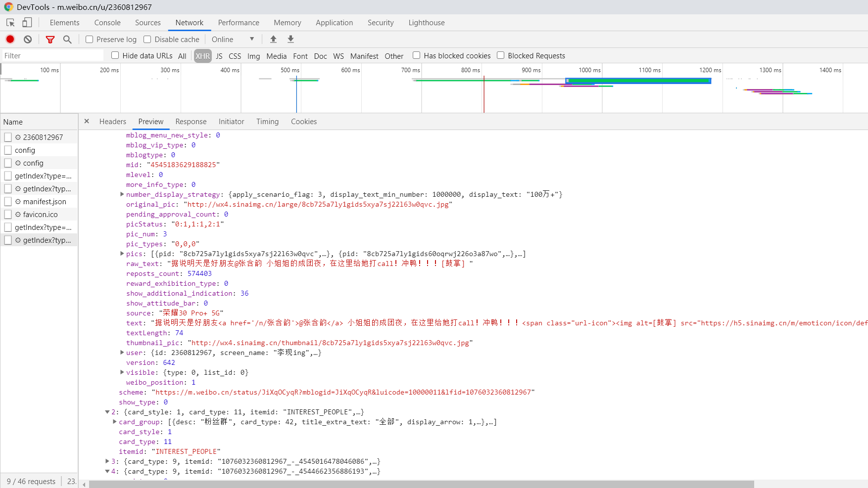Check Has blocked cookies filter
The image size is (868, 488).
[416, 55]
